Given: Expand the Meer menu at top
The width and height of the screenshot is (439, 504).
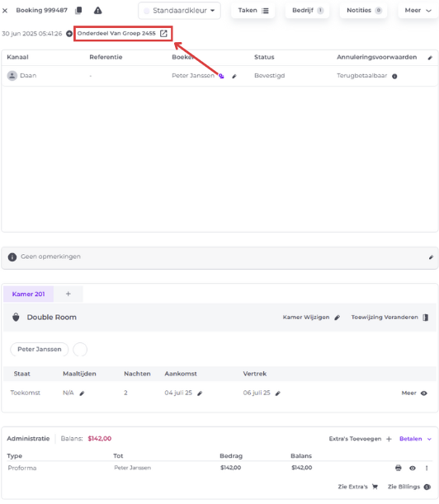Looking at the screenshot, I should pyautogui.click(x=418, y=10).
